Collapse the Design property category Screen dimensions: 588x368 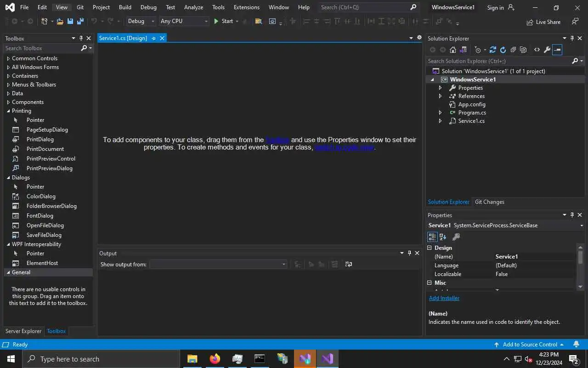(x=430, y=248)
